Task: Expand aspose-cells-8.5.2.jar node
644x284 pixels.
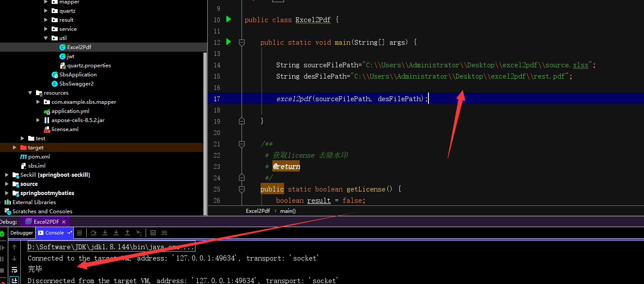Action: [38, 120]
